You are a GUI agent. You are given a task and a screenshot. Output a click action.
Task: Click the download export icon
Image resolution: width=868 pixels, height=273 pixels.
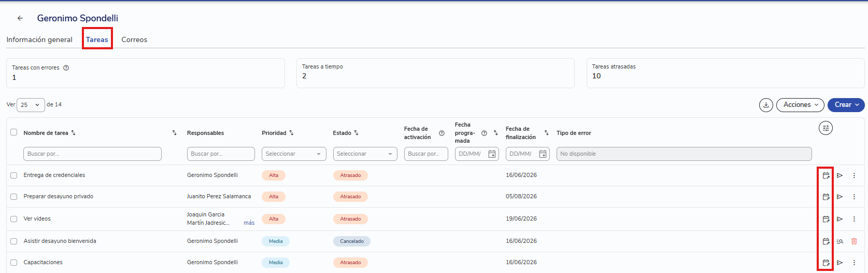(766, 105)
